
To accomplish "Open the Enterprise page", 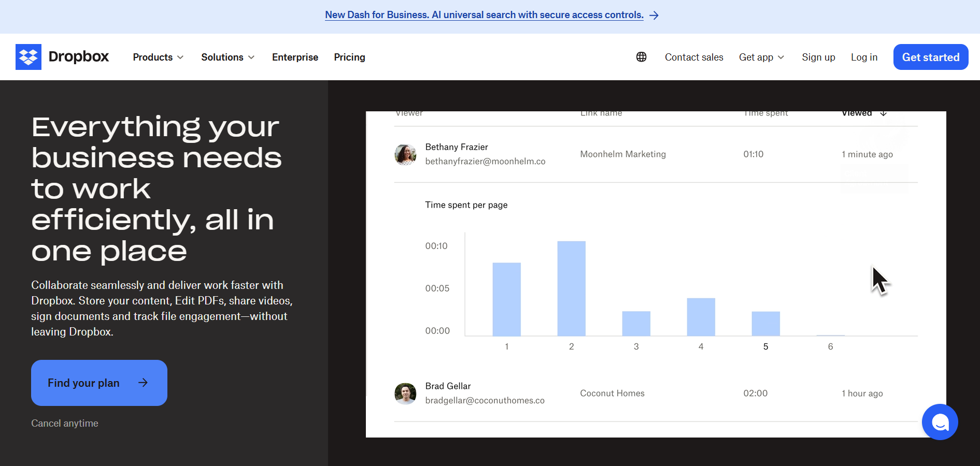I will pyautogui.click(x=295, y=57).
